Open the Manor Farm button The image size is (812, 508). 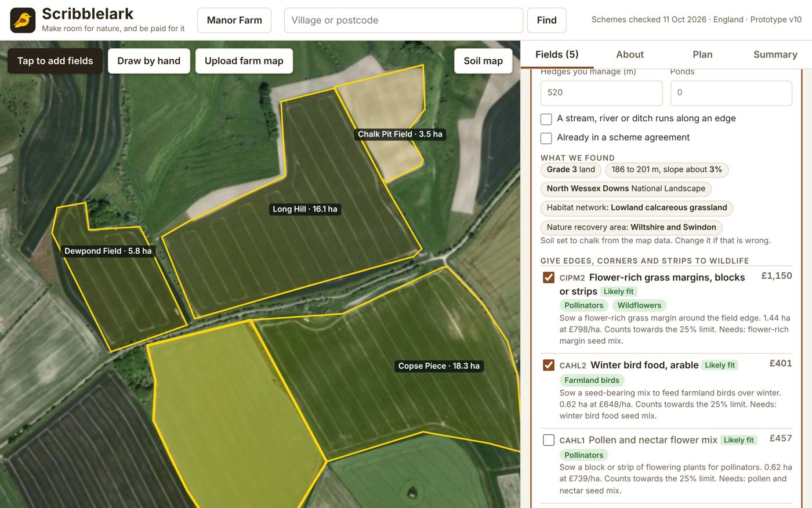[x=234, y=20]
